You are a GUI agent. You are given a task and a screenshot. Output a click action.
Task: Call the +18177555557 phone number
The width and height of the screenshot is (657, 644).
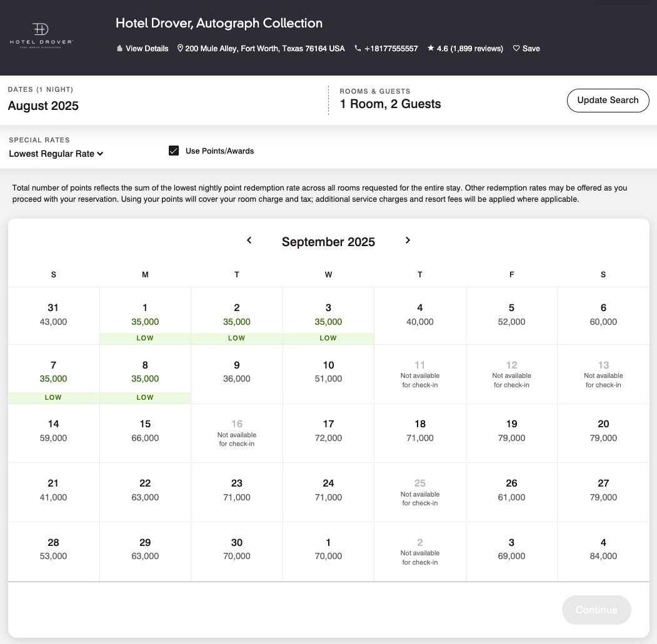391,49
